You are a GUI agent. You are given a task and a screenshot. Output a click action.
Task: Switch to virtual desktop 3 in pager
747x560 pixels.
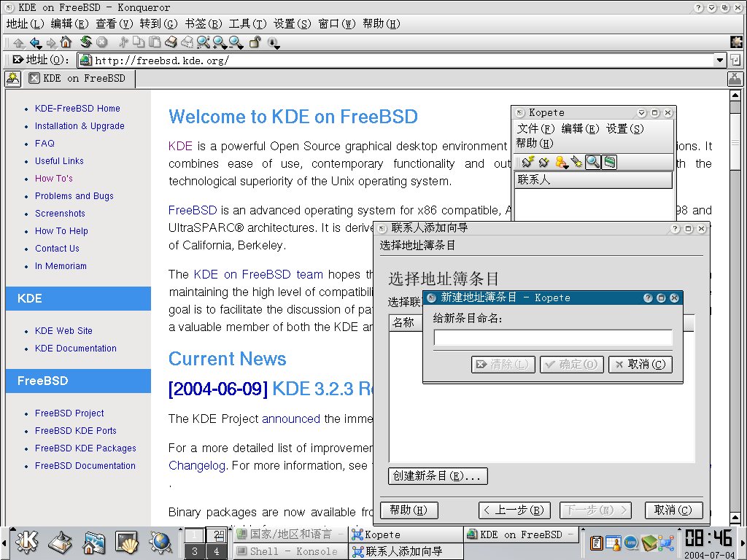click(x=194, y=551)
